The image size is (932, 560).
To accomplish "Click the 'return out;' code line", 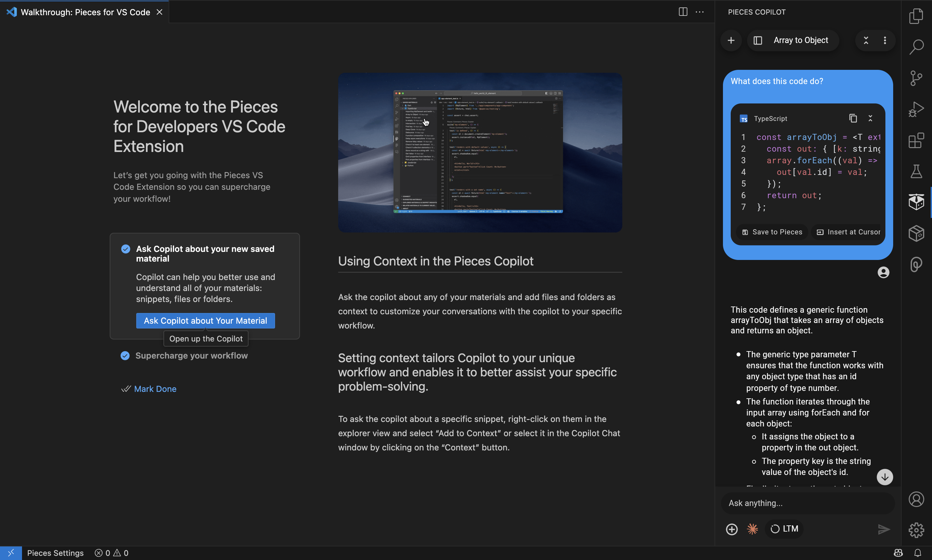I will 794,196.
